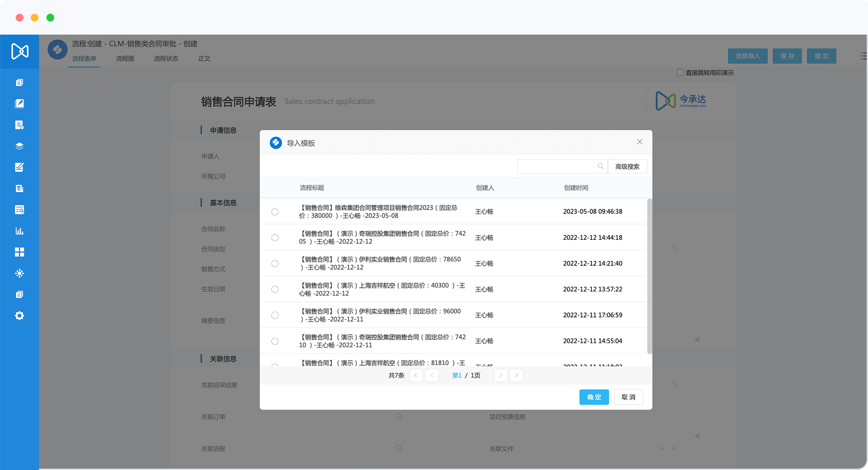Open the settings gear in sidebar
Screen dimensions: 868x470
coord(19,316)
